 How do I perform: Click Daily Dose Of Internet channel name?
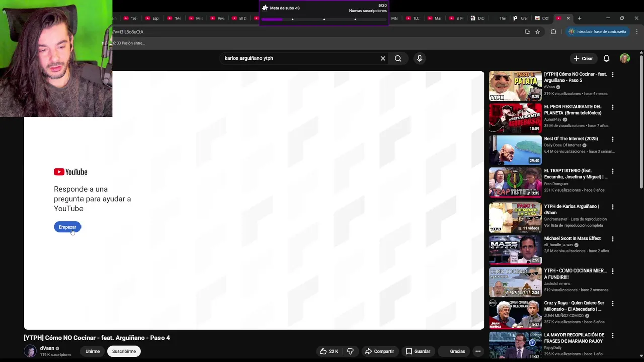pos(562,145)
